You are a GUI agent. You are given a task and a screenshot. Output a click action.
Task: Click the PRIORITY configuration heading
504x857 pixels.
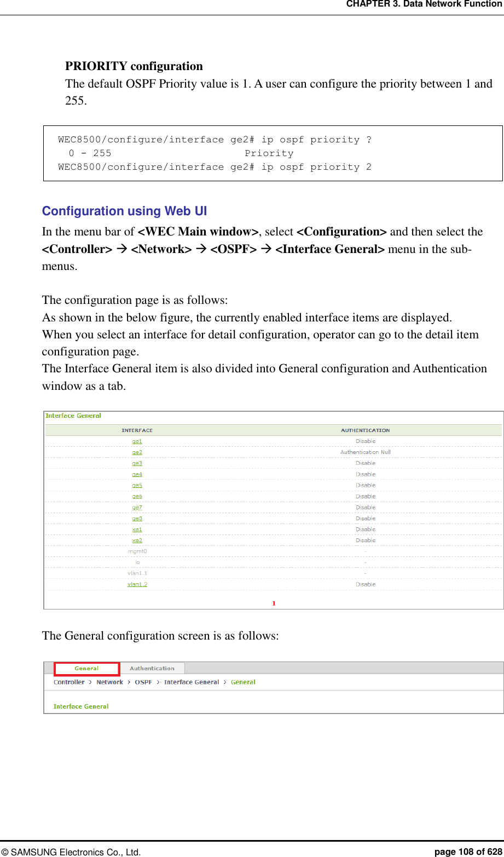point(134,66)
